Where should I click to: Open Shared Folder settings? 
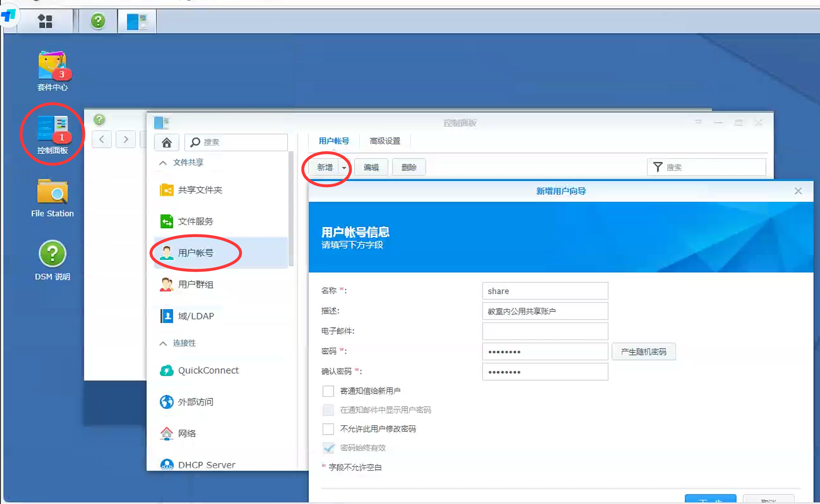coord(200,190)
